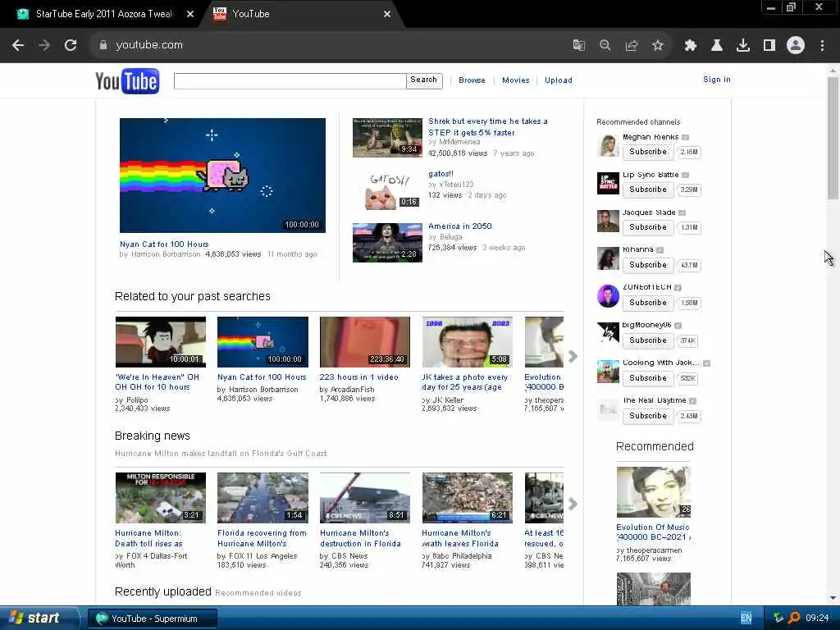Open the extensions puzzle icon
840x630 pixels.
(691, 46)
